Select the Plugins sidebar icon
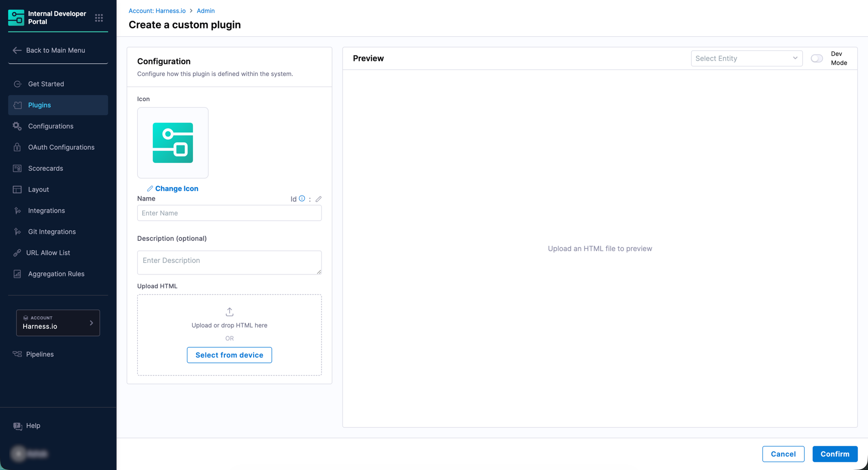The image size is (868, 470). (x=17, y=105)
